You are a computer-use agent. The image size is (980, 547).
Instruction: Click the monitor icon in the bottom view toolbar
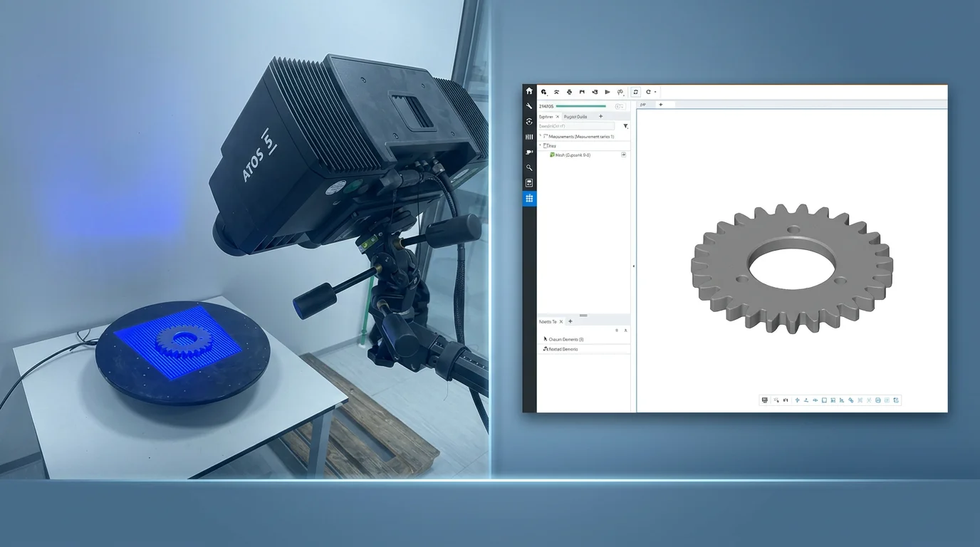[x=765, y=400]
